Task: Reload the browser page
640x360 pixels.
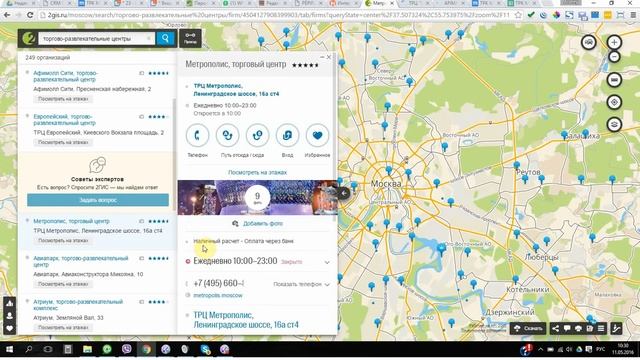Action: [30, 15]
